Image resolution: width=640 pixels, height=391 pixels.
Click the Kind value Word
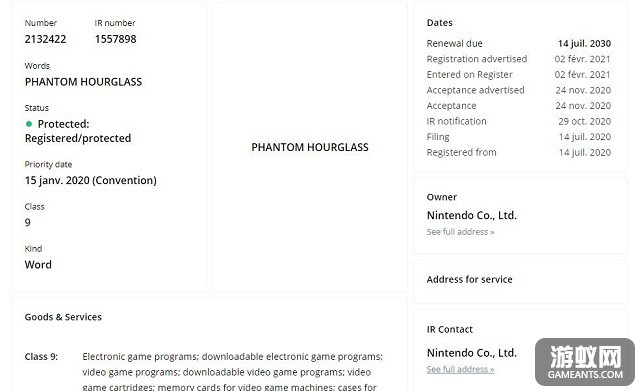tap(38, 265)
